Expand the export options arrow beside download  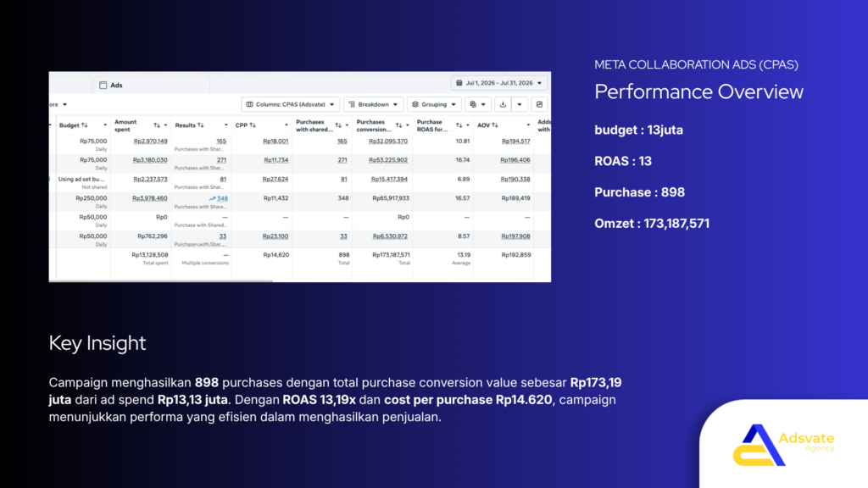pyautogui.click(x=520, y=104)
